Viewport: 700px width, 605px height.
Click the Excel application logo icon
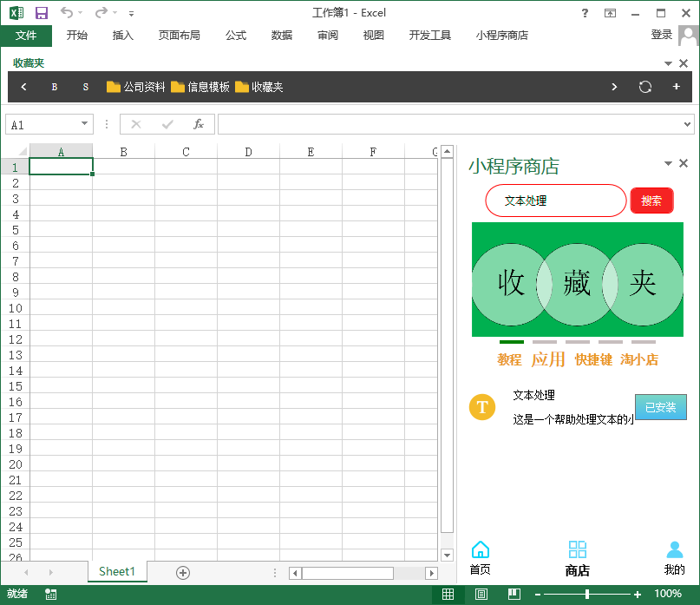[x=16, y=13]
